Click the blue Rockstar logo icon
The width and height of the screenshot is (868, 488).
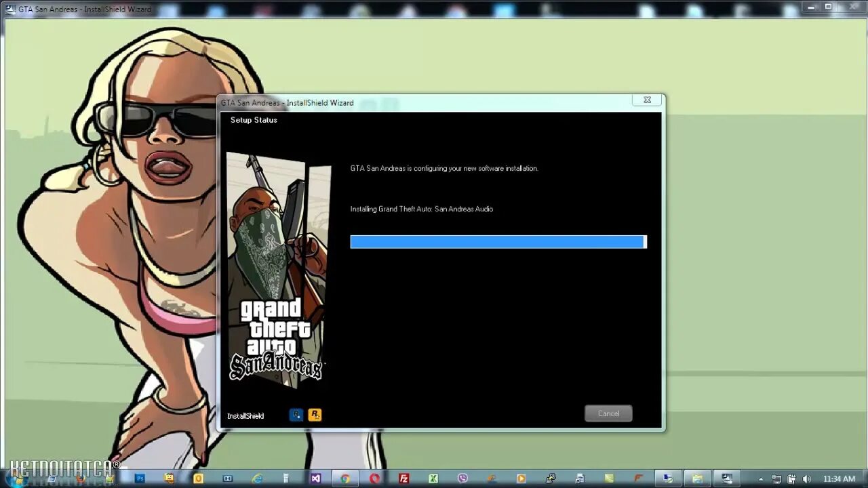click(296, 415)
